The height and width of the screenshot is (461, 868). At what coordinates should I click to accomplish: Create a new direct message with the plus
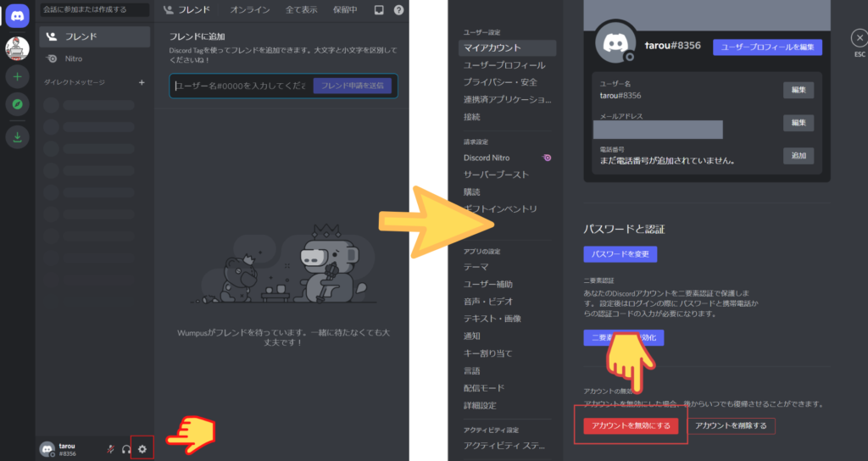tap(142, 82)
